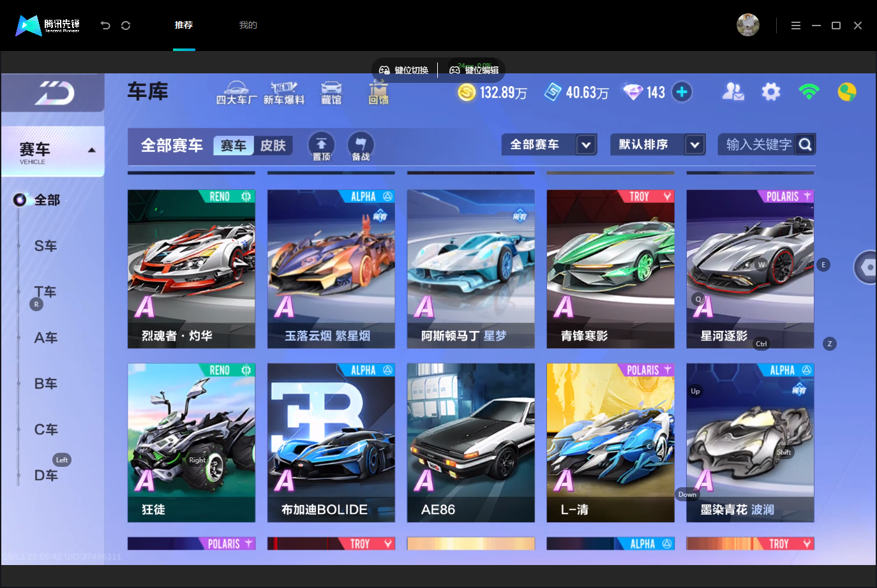The width and height of the screenshot is (877, 588).
Task: Switch to the 皮肤 skins toggle
Action: pyautogui.click(x=273, y=146)
